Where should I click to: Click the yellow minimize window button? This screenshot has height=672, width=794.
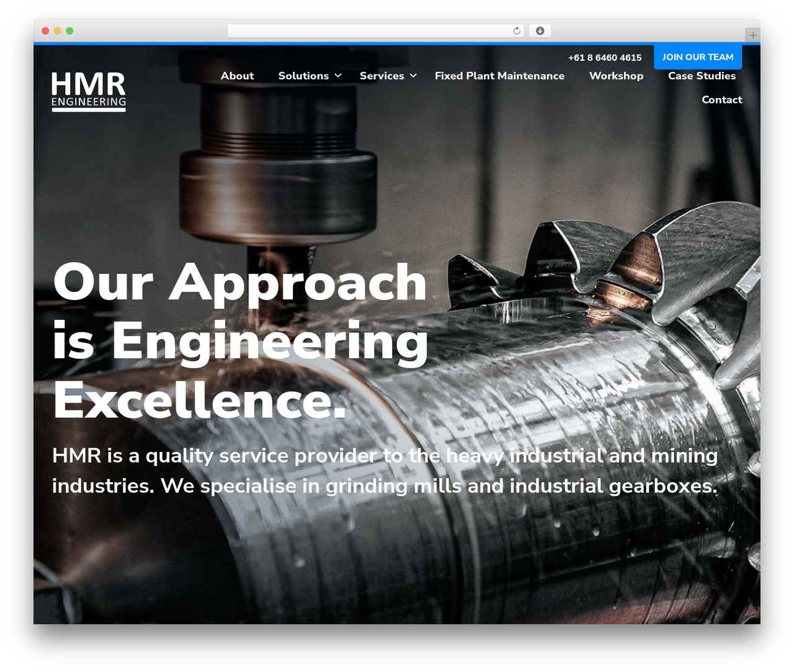57,31
